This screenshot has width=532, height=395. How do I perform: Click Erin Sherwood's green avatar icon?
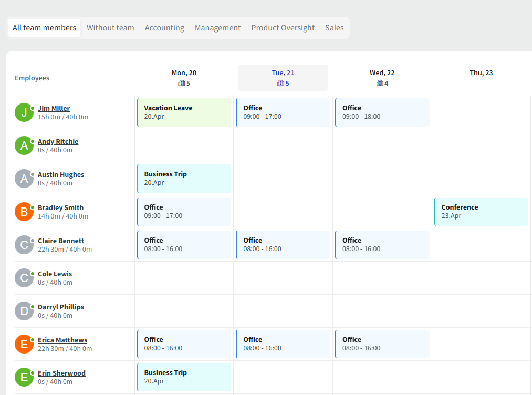click(24, 377)
